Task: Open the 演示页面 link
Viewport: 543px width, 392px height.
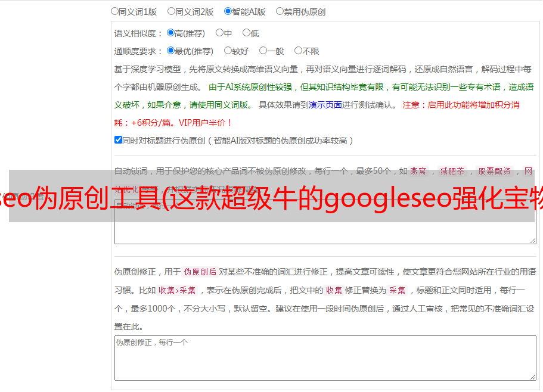Action: point(325,105)
